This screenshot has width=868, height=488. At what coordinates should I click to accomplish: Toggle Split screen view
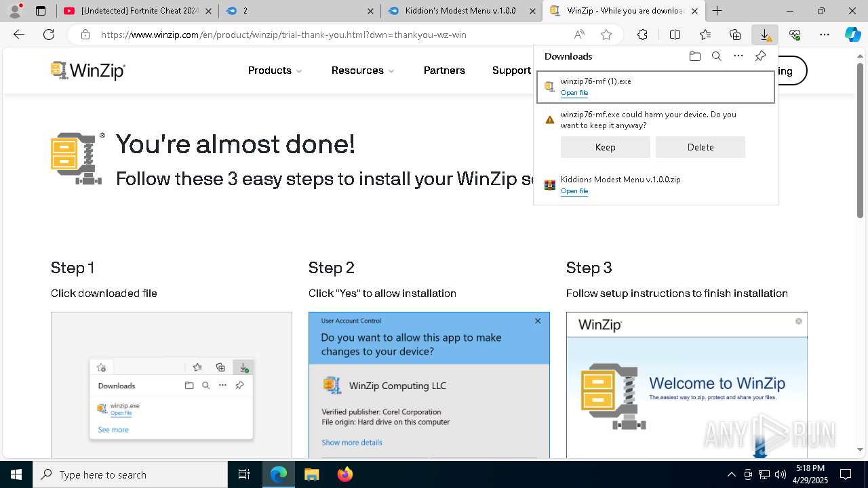675,35
